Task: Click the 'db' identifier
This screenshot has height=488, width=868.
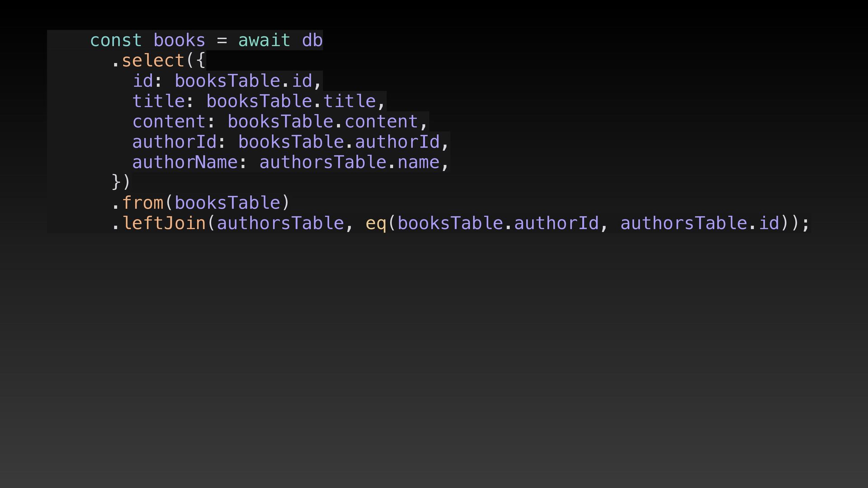Action: pos(312,41)
